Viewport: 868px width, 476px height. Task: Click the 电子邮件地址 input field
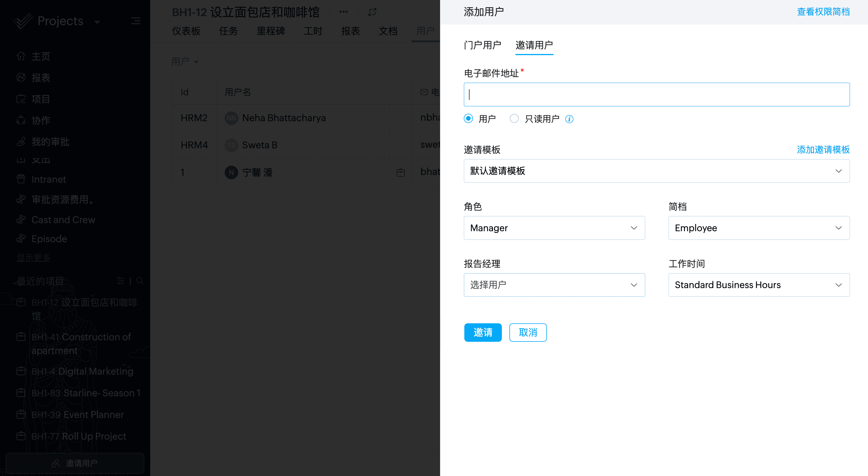[656, 95]
